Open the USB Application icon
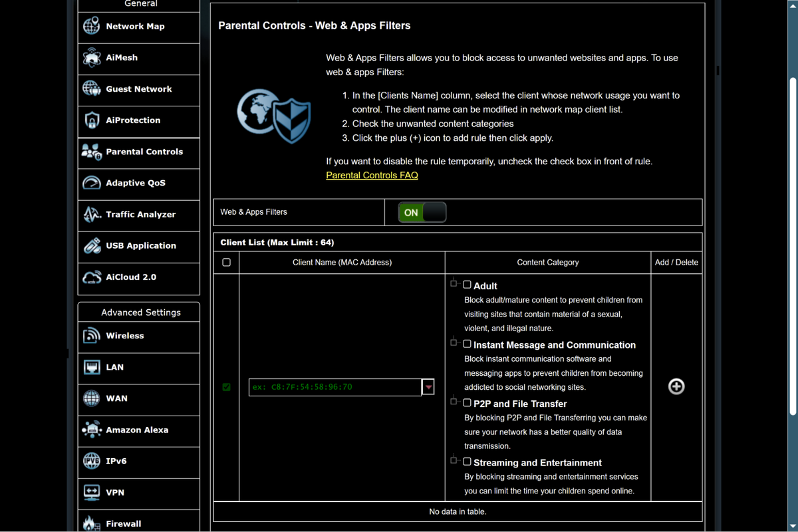This screenshot has width=798, height=532. coord(92,245)
